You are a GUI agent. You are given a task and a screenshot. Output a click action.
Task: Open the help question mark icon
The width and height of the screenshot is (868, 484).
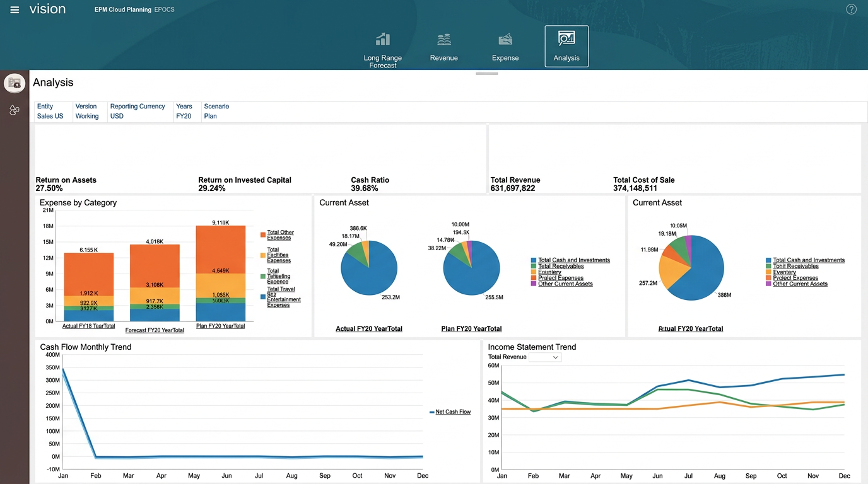[851, 9]
